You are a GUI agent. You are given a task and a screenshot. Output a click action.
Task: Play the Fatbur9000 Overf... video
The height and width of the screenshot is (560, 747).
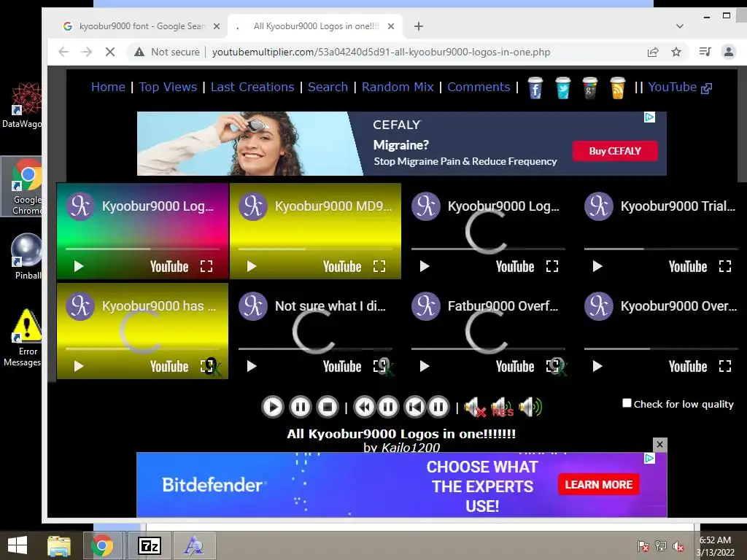[x=425, y=366]
